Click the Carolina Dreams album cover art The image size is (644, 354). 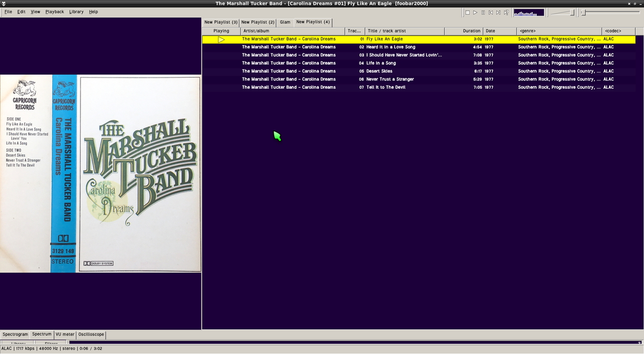point(101,174)
